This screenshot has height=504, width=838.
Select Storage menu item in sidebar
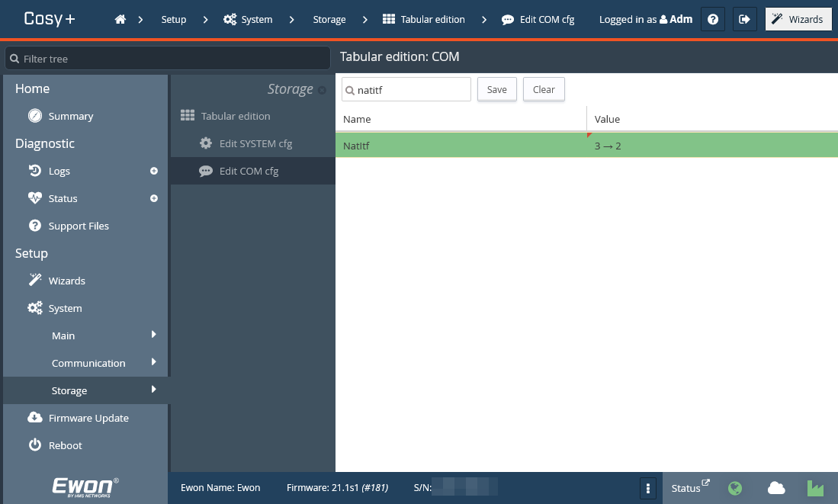click(69, 390)
